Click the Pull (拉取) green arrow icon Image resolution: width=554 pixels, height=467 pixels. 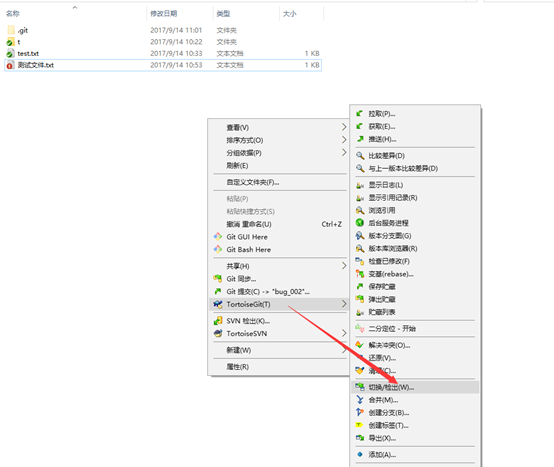[359, 113]
